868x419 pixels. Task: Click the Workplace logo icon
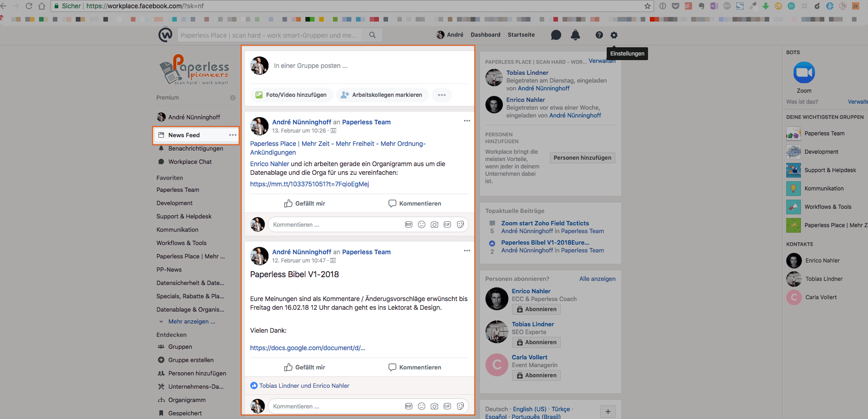click(x=165, y=35)
